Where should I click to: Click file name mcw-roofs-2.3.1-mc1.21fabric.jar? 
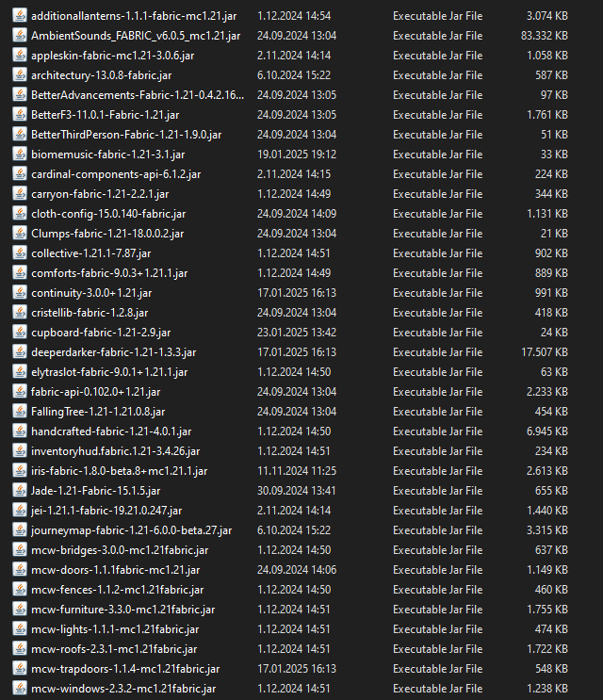(114, 649)
